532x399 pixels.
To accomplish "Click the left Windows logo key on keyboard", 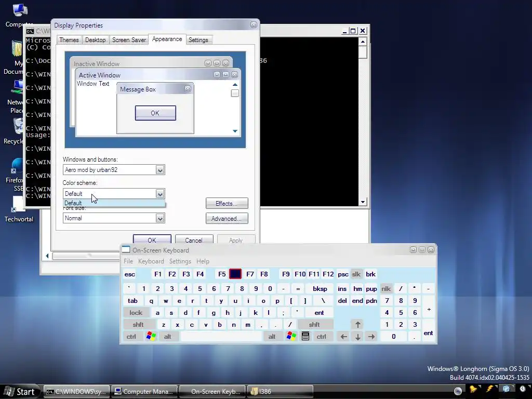I will pyautogui.click(x=151, y=336).
